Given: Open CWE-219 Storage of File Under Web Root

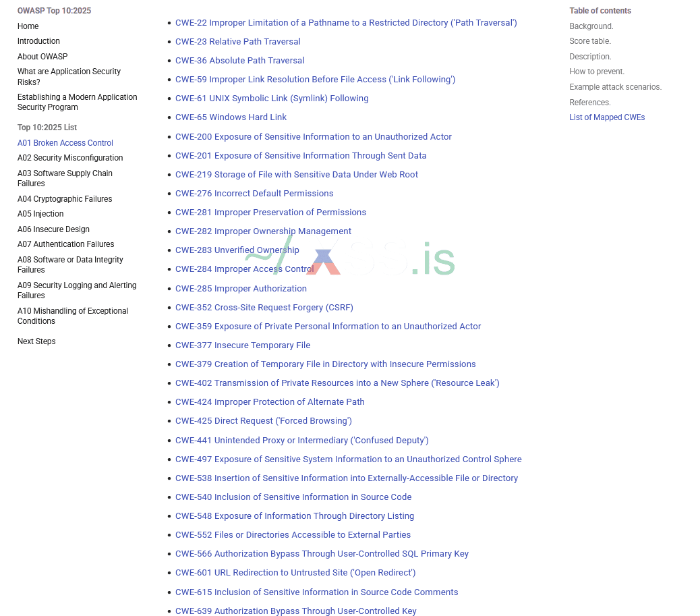Looking at the screenshot, I should tap(297, 175).
